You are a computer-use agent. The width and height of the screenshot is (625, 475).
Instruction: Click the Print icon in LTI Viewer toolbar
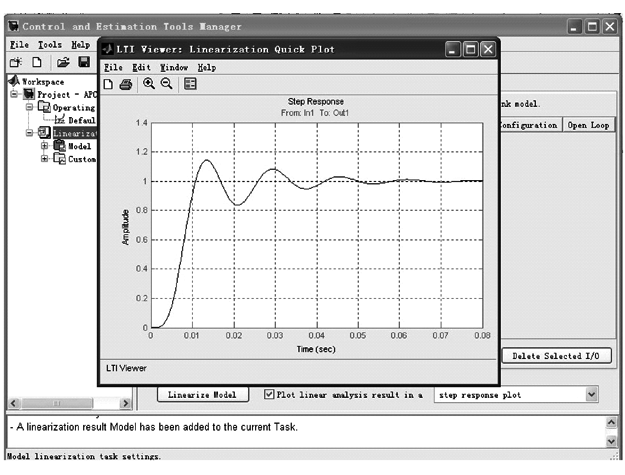(126, 84)
